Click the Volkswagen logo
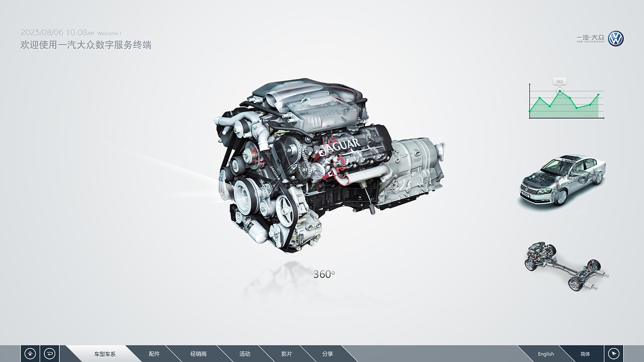The height and width of the screenshot is (362, 644). coord(615,39)
